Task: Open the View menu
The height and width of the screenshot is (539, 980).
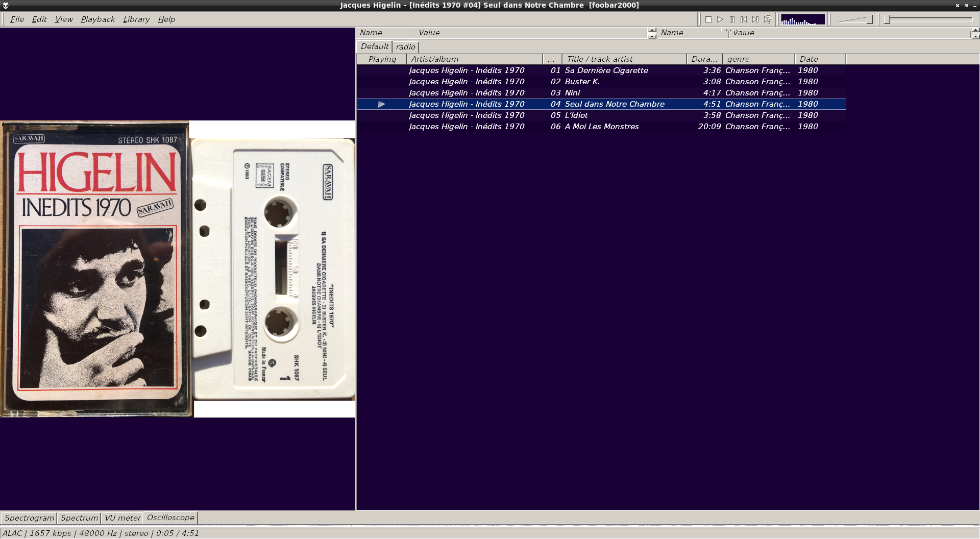Action: pyautogui.click(x=64, y=19)
